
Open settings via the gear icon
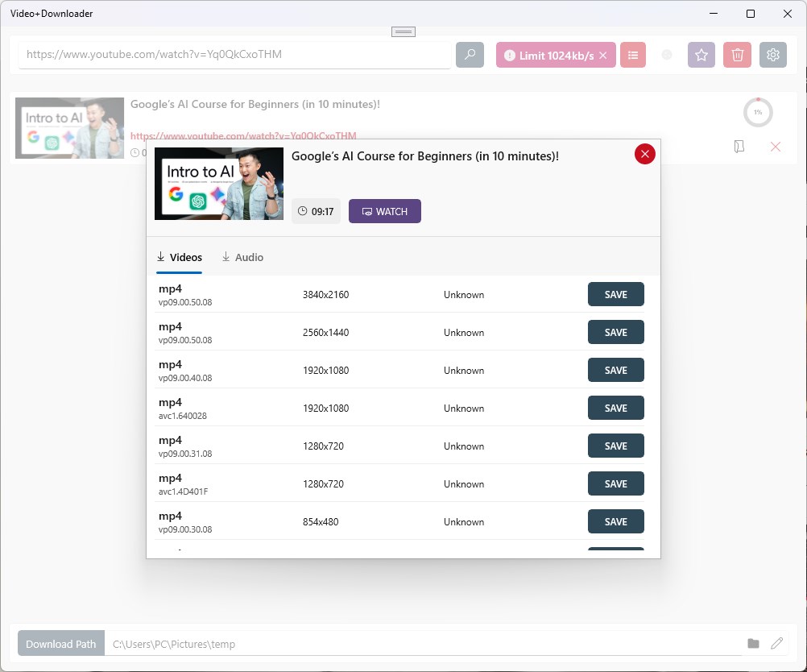[773, 55]
